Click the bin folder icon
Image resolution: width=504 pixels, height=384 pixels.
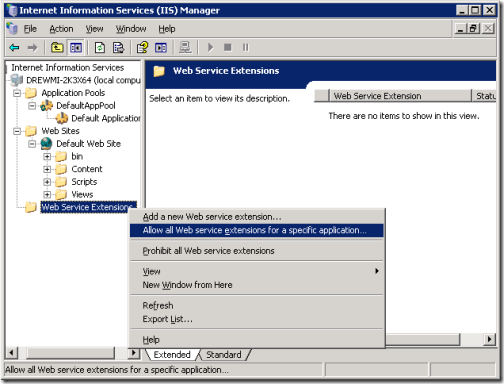(x=61, y=156)
